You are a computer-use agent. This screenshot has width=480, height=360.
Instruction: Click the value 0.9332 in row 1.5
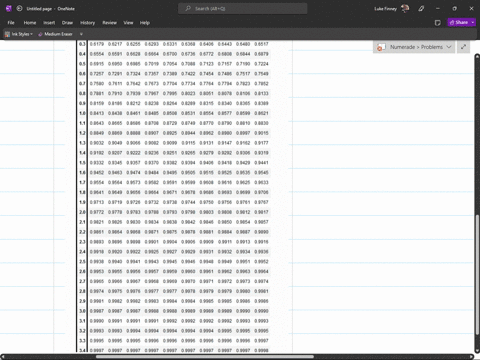(x=97, y=163)
